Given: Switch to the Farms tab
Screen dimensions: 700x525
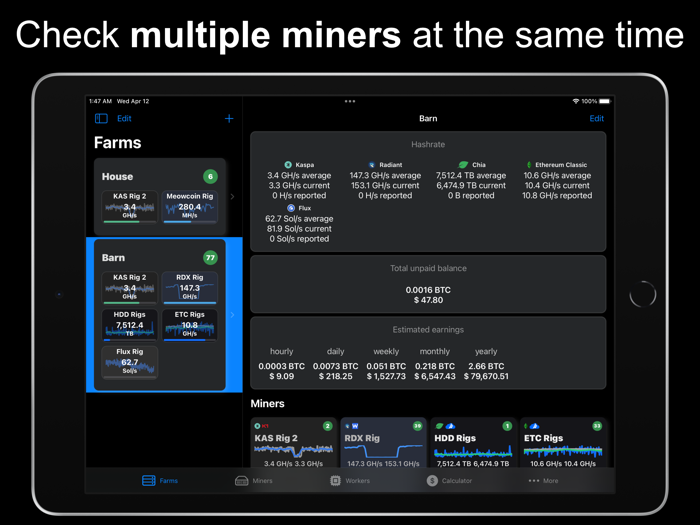Looking at the screenshot, I should (160, 481).
